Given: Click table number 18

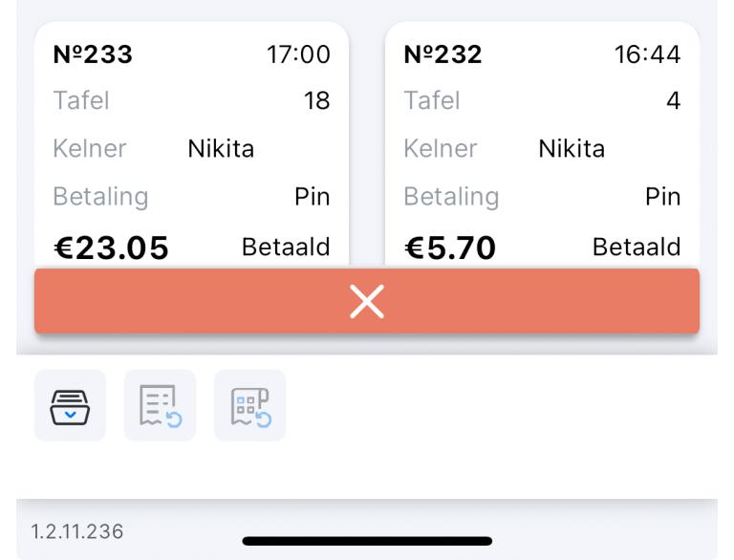Looking at the screenshot, I should [316, 100].
